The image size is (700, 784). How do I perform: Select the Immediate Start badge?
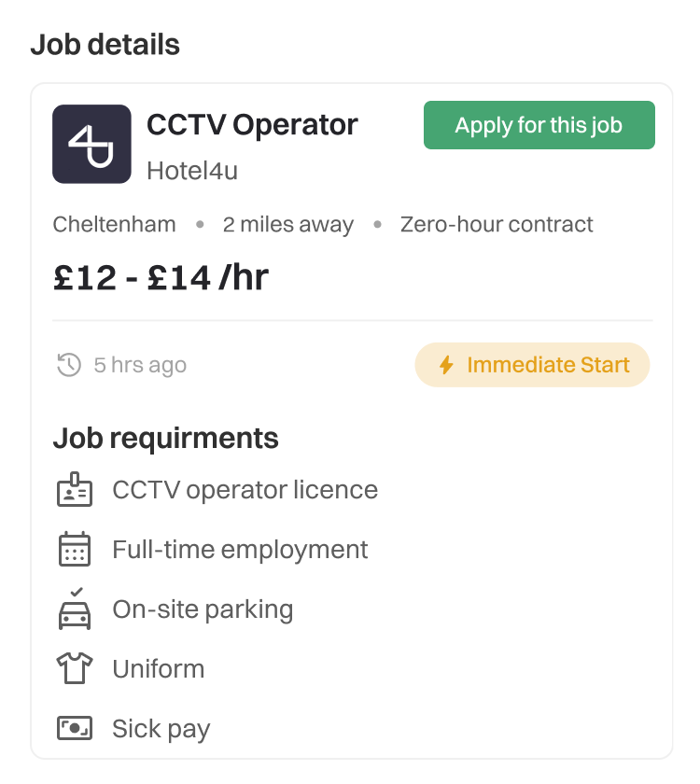(x=532, y=365)
